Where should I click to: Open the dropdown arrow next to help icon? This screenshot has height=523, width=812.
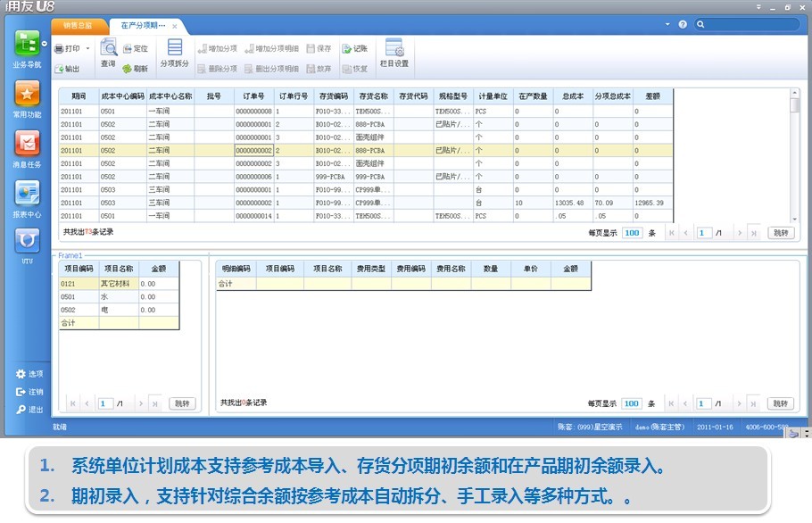667,24
